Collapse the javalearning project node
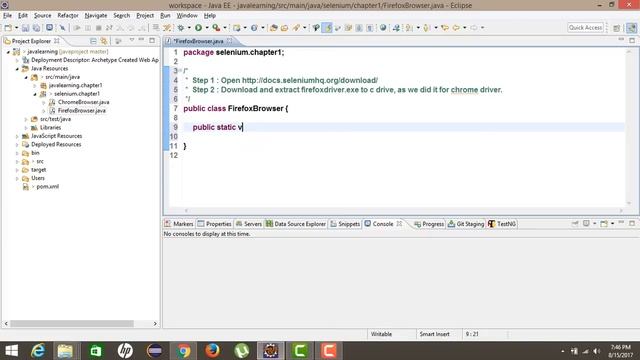 (8, 52)
